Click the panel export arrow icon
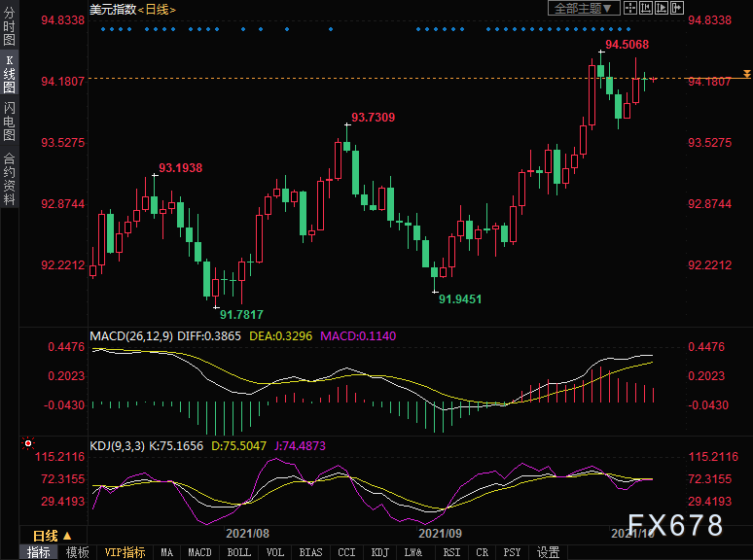 [677, 8]
